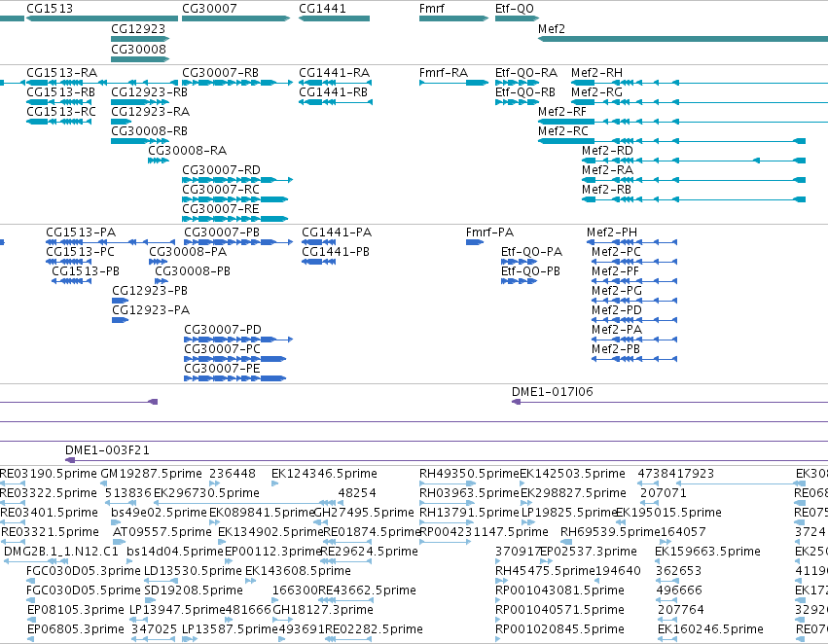Click BAC clone DME1-017I06
Image resolution: width=828 pixels, height=644 pixels.
(553, 392)
